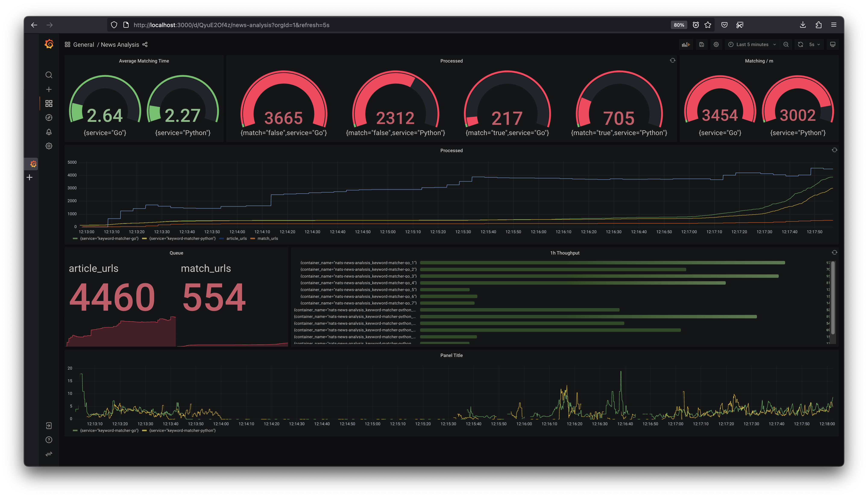The width and height of the screenshot is (868, 498).
Task: Open the Dashboards icon in the sidebar
Action: [x=49, y=103]
